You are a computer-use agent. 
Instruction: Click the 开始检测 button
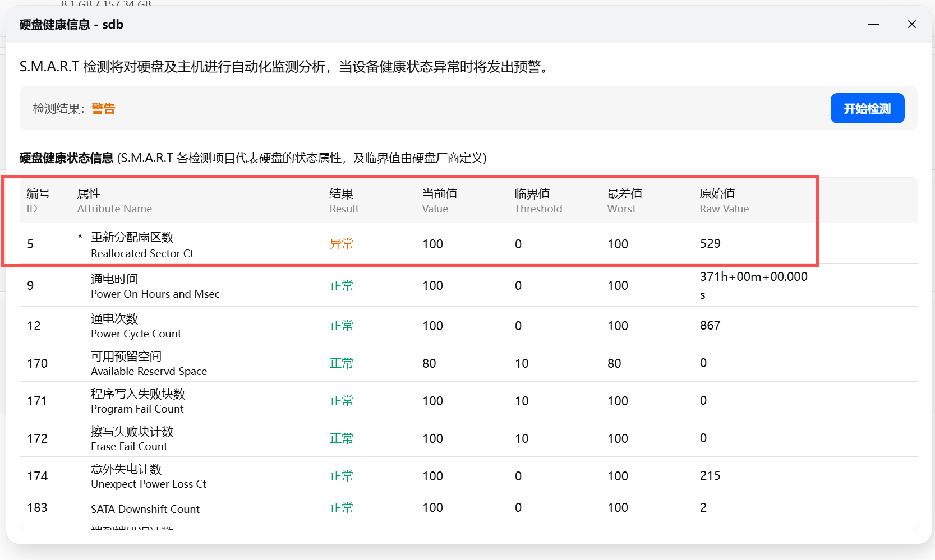pyautogui.click(x=867, y=108)
